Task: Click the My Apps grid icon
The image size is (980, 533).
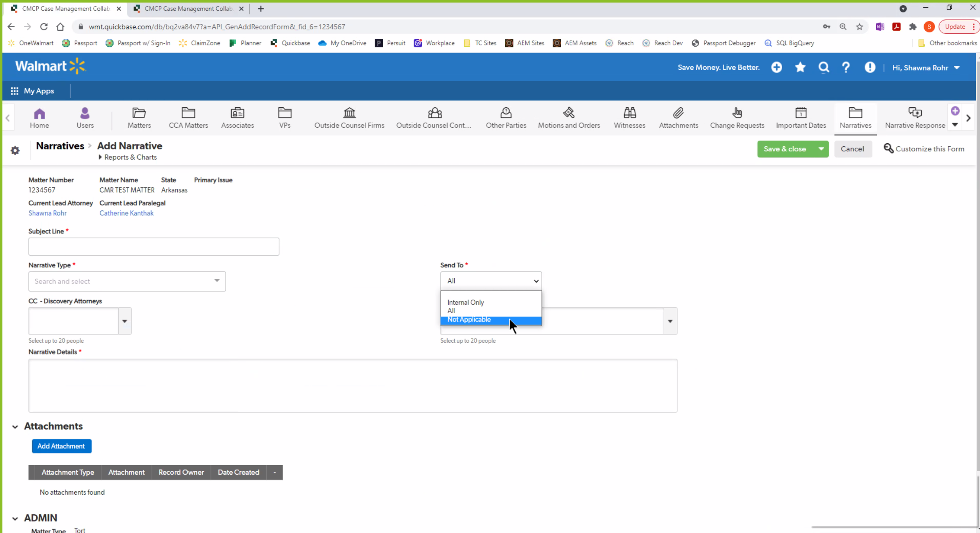Action: [14, 91]
